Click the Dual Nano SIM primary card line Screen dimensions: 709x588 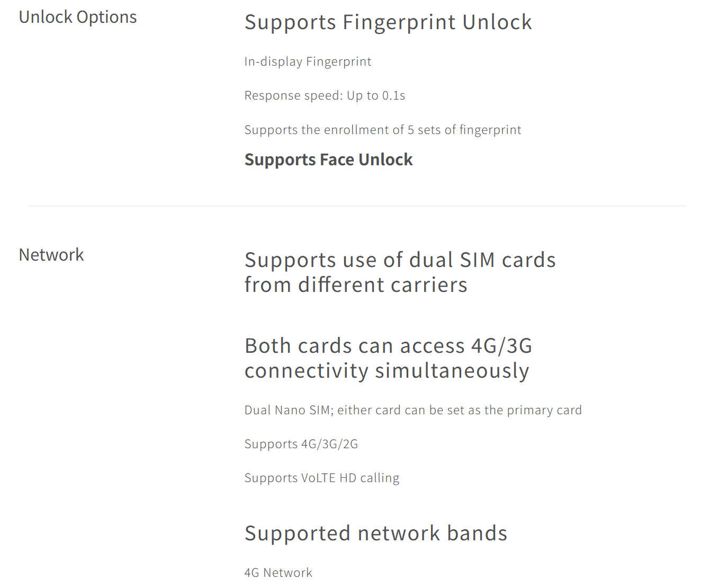tap(413, 411)
